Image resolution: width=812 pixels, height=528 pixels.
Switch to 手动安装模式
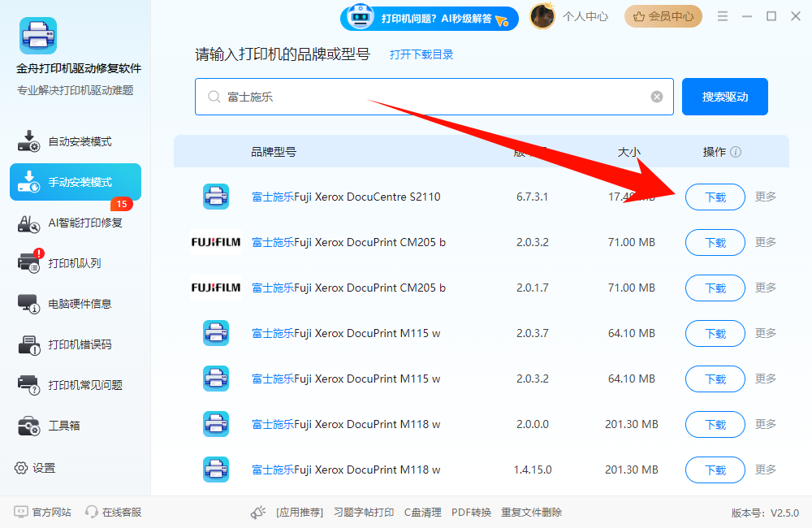click(75, 182)
